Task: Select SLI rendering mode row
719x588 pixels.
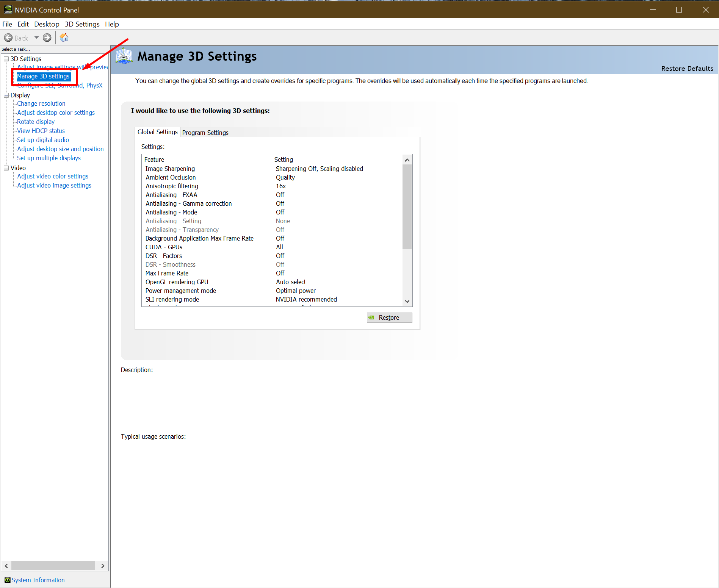Action: [x=272, y=299]
